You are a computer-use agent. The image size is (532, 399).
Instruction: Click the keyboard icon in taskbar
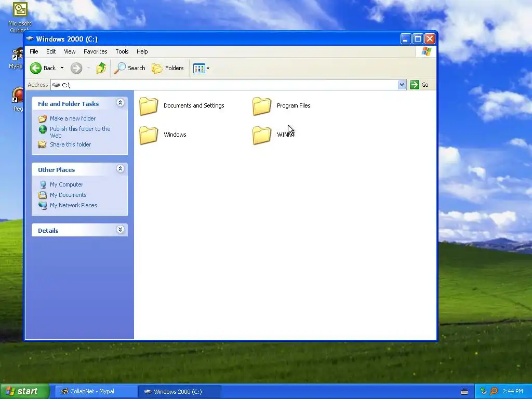pyautogui.click(x=464, y=392)
